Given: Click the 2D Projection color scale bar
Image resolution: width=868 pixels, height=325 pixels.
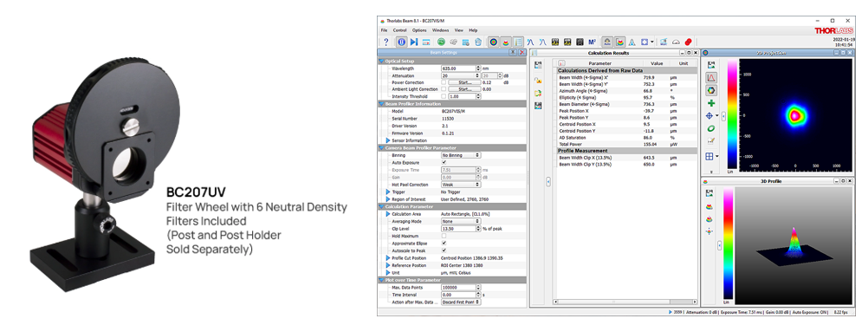Looking at the screenshot, I should point(732,114).
